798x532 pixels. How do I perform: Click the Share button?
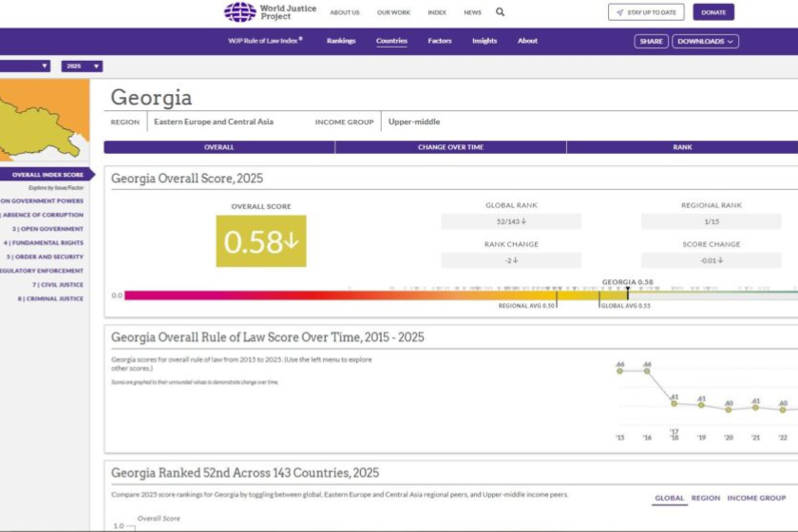tap(651, 42)
